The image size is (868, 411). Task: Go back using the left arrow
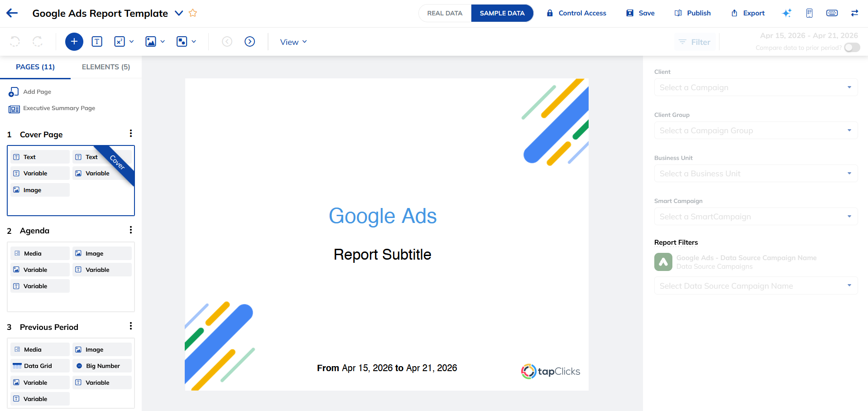click(12, 13)
